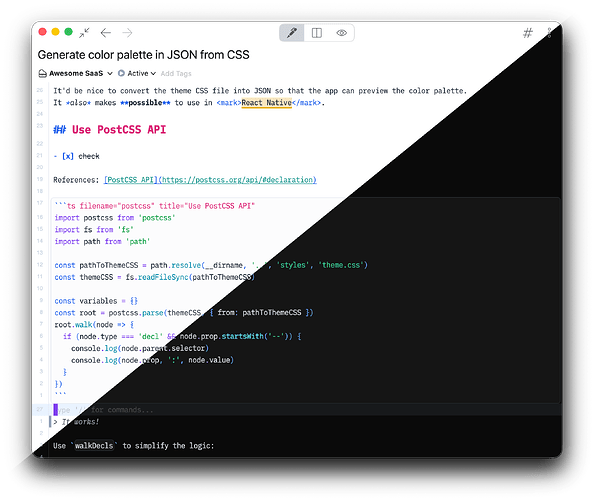Image resolution: width=593 pixels, height=500 pixels.
Task: Open the tags hash icon
Action: tap(528, 33)
